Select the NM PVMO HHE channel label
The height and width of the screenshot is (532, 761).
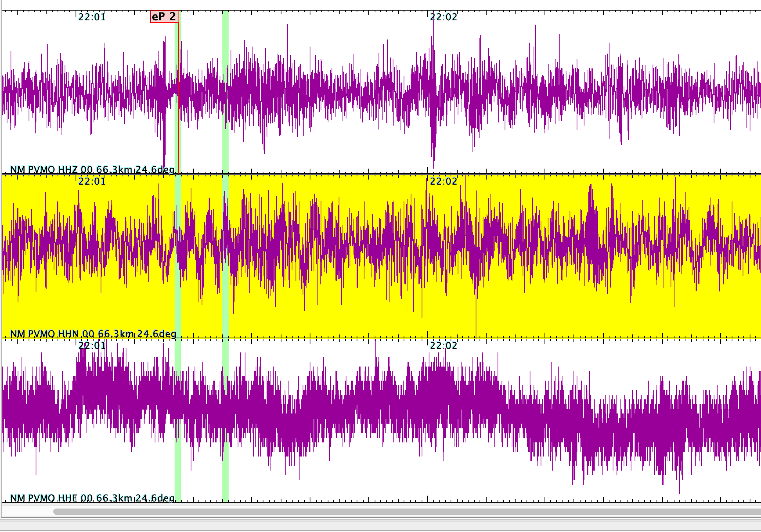[x=92, y=498]
